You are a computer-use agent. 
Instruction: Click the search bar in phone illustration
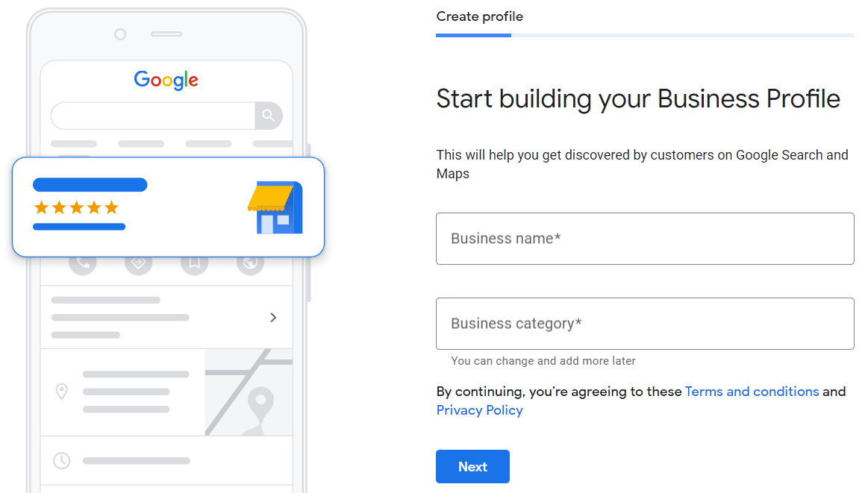click(x=153, y=116)
